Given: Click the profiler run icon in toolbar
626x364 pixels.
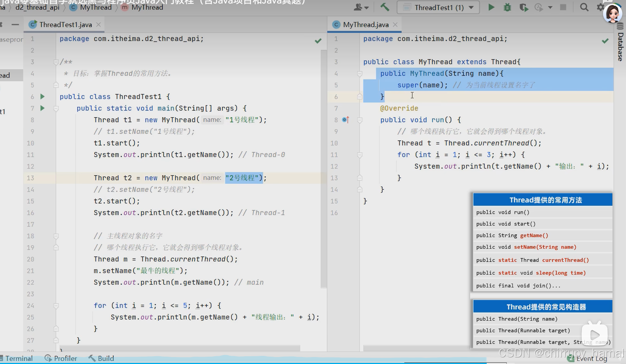Looking at the screenshot, I should pos(539,7).
